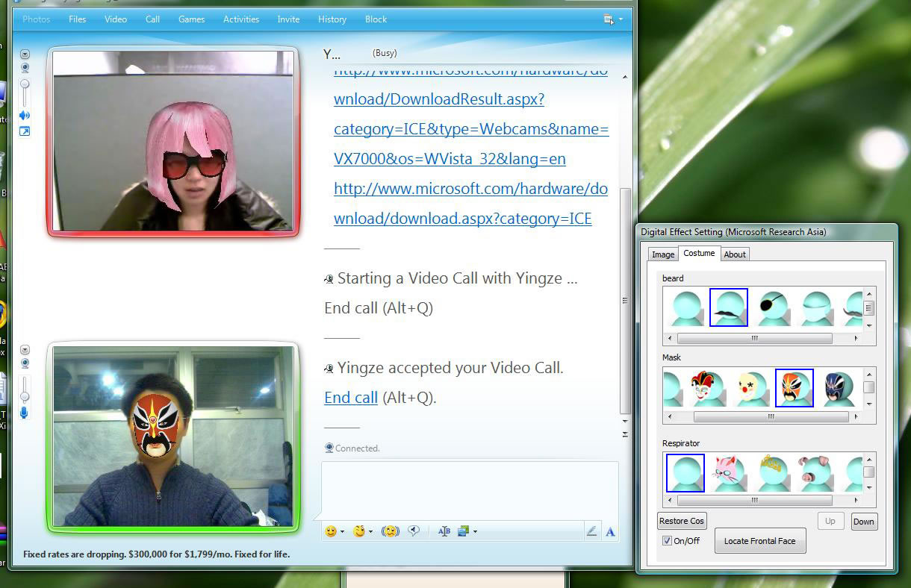Switch to the Costume tab

[699, 254]
